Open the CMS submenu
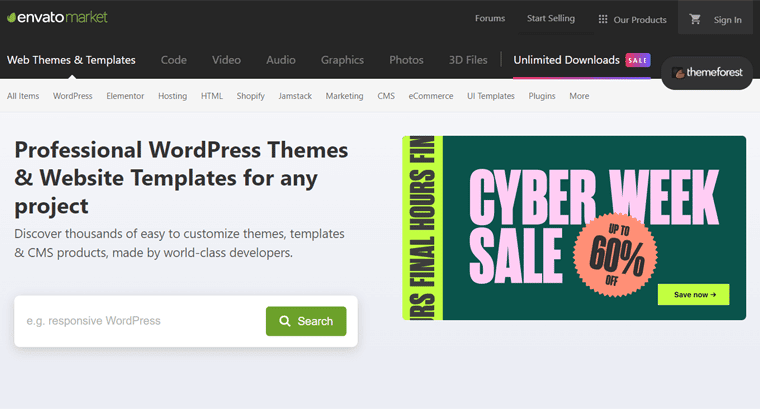 (386, 96)
